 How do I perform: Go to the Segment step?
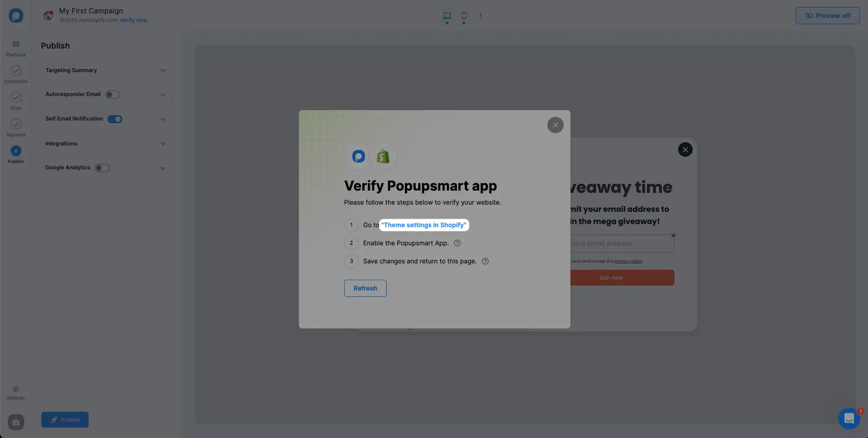(x=16, y=128)
